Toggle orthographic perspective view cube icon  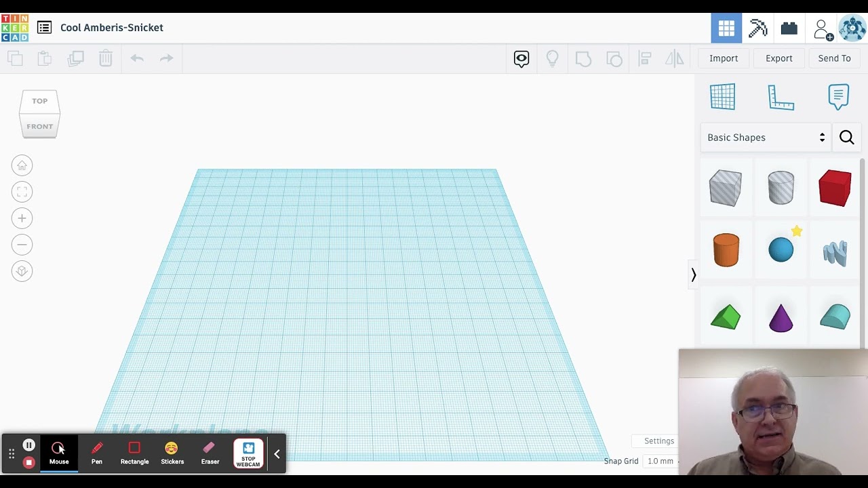(x=22, y=271)
